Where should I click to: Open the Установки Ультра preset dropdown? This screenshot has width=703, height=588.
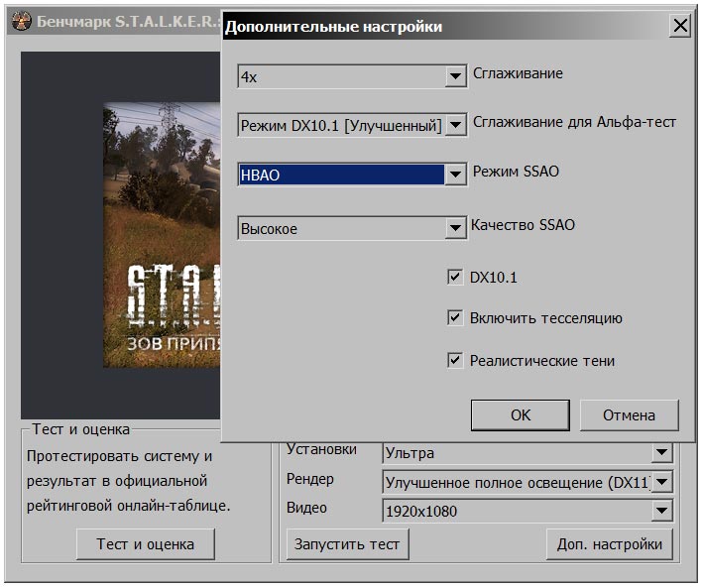pyautogui.click(x=661, y=453)
